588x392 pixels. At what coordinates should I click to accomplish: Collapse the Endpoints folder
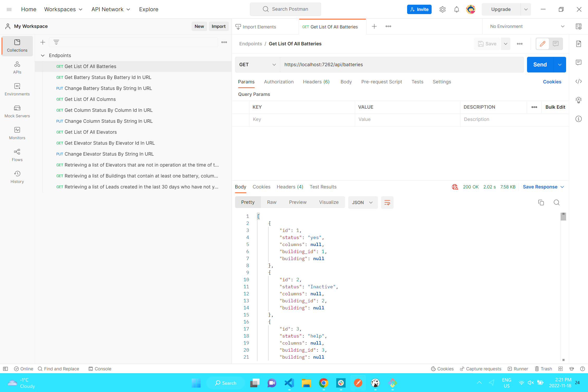pyautogui.click(x=43, y=55)
